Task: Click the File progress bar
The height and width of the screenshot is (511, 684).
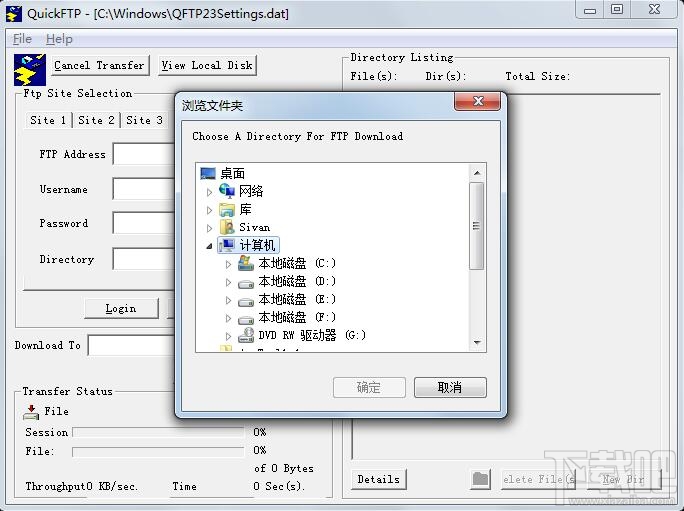Action: [x=158, y=451]
